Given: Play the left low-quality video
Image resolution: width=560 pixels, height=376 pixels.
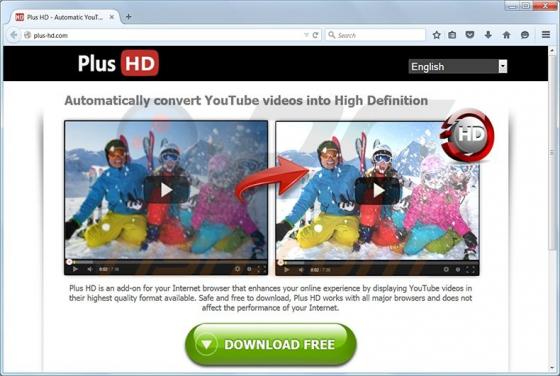Looking at the screenshot, I should (x=166, y=190).
